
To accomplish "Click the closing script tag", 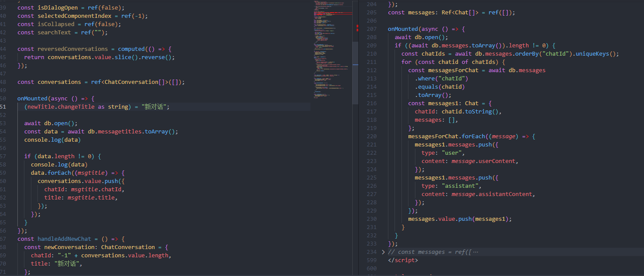I will (403, 260).
